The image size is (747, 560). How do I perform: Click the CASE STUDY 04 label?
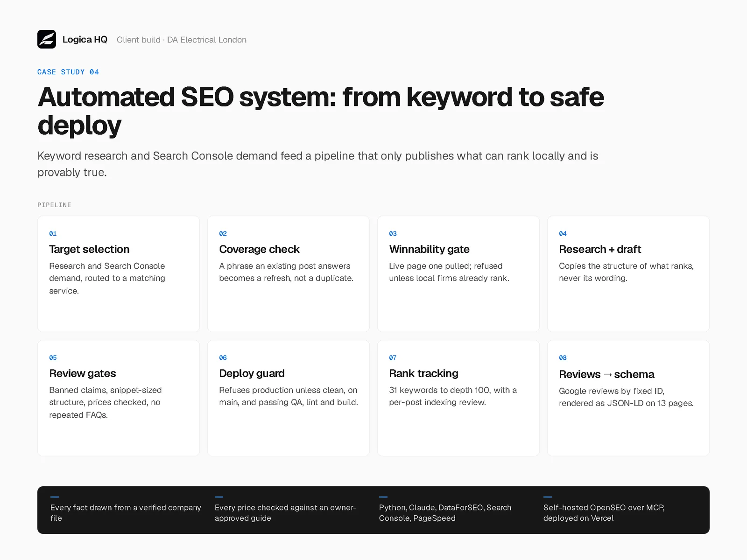click(x=68, y=72)
